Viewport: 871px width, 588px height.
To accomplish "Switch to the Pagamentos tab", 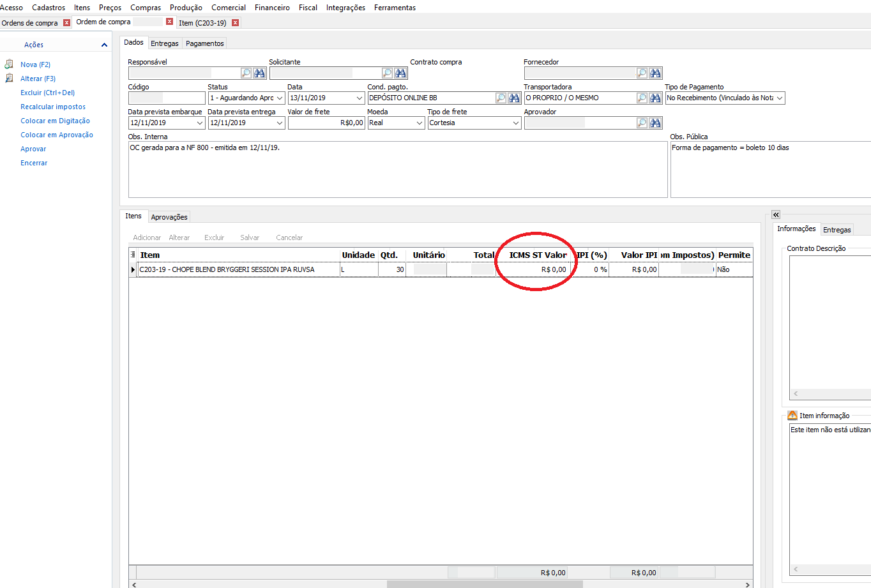I will (x=205, y=43).
